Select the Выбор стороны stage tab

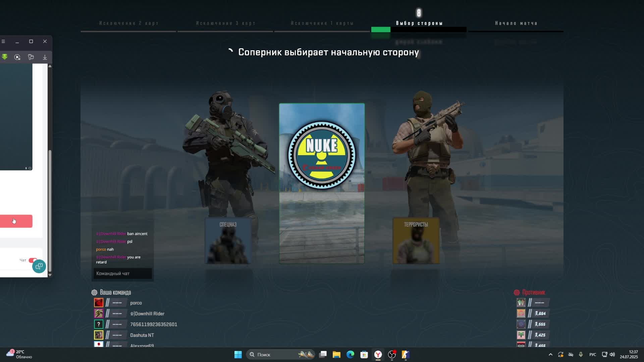pyautogui.click(x=419, y=23)
